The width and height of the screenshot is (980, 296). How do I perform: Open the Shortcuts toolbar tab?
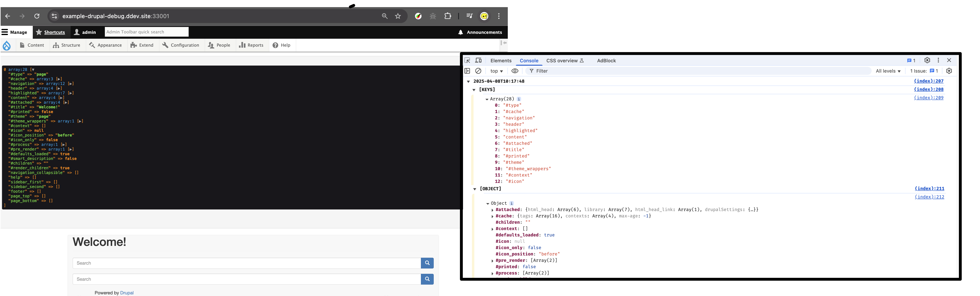point(51,32)
